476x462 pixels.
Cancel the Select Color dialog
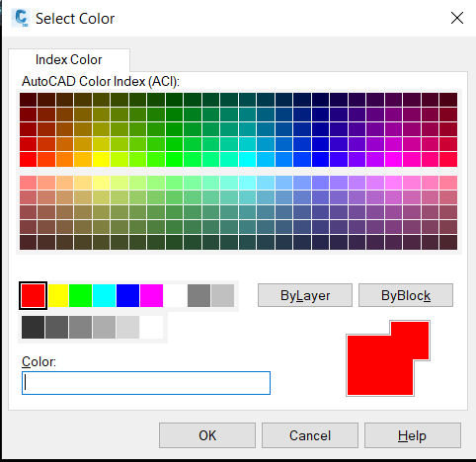(x=310, y=435)
